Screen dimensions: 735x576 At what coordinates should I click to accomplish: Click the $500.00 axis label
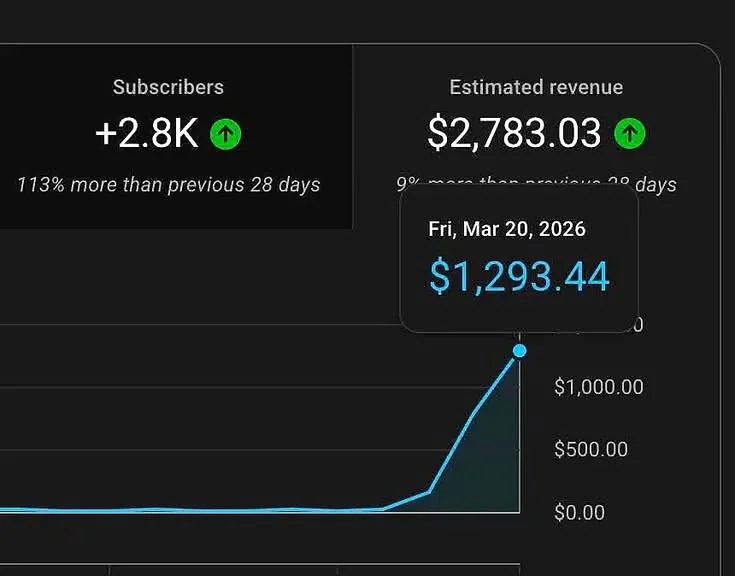point(591,449)
